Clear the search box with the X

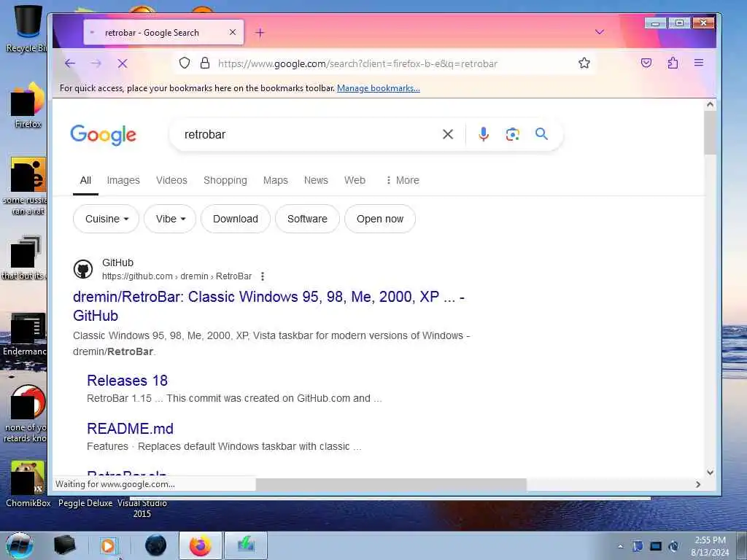coord(448,134)
